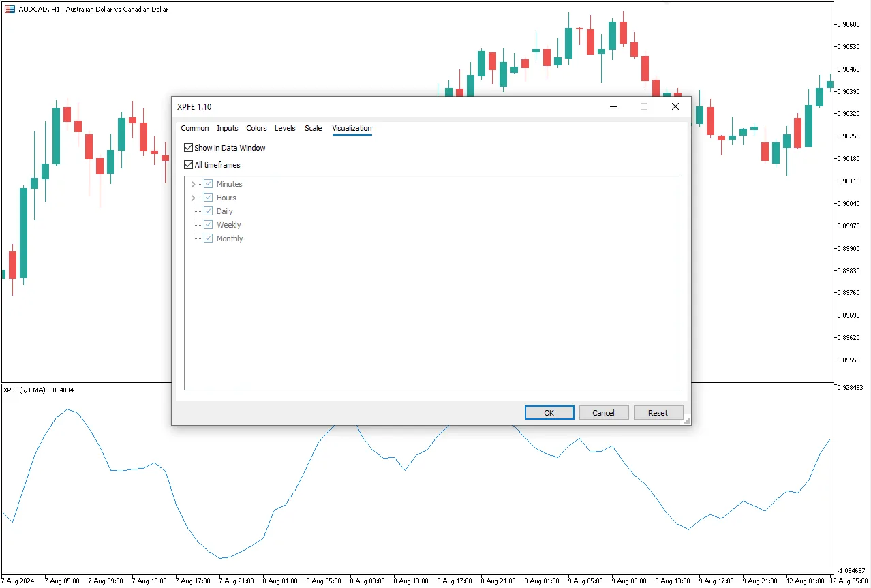Minimize the XPFE 1.10 dialog

(613, 107)
